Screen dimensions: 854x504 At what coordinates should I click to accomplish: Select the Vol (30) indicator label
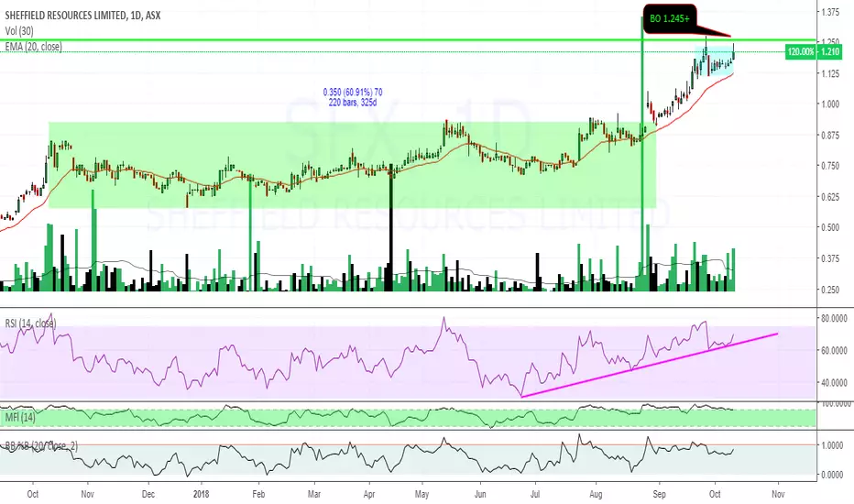19,31
